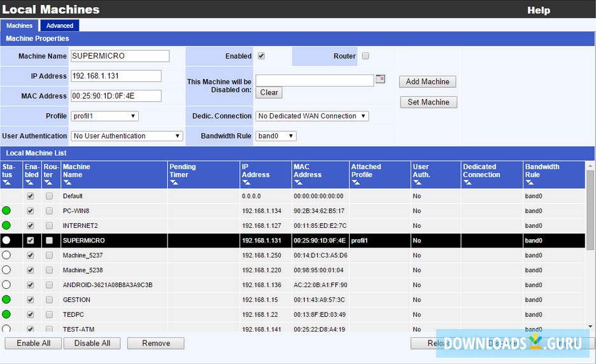This screenshot has height=364, width=596.
Task: Toggle the Router checkbox for INTERNET2 row
Action: tap(49, 225)
